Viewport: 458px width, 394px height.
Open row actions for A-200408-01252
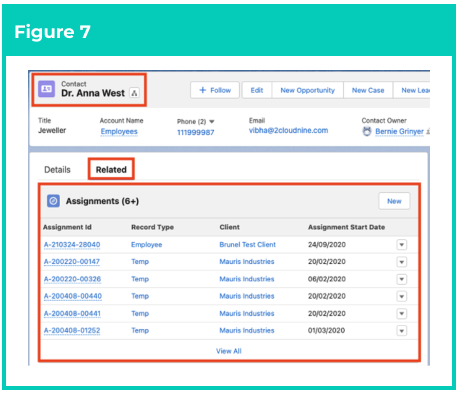402,331
